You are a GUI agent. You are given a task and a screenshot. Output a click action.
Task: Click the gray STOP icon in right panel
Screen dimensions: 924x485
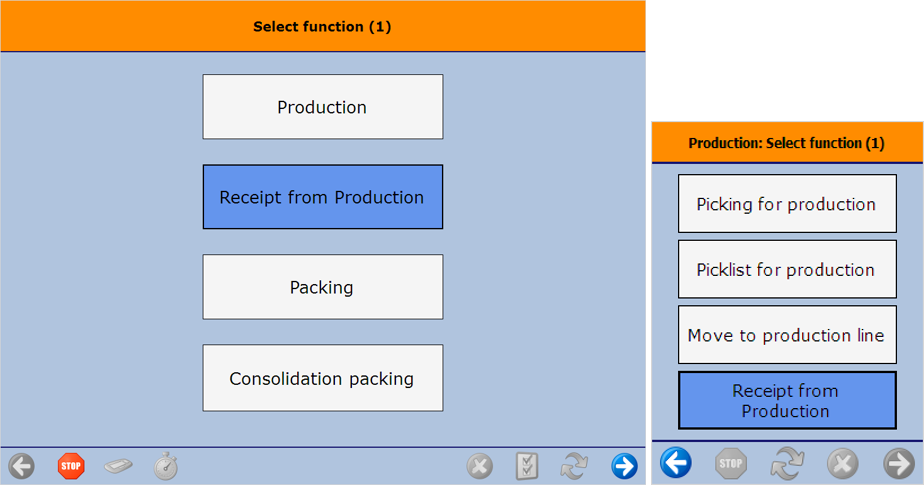[731, 463]
